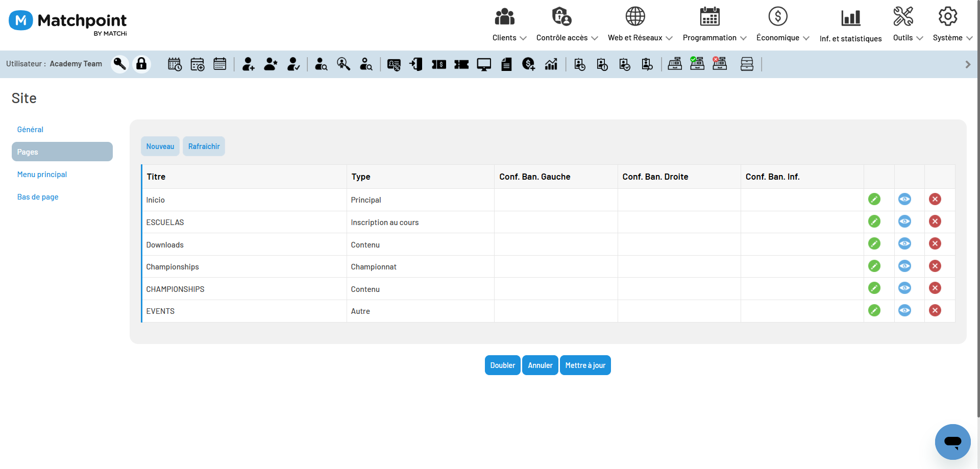Click the magnifier with ribbon badge icon
Viewport: 980px width, 469px height.
344,64
